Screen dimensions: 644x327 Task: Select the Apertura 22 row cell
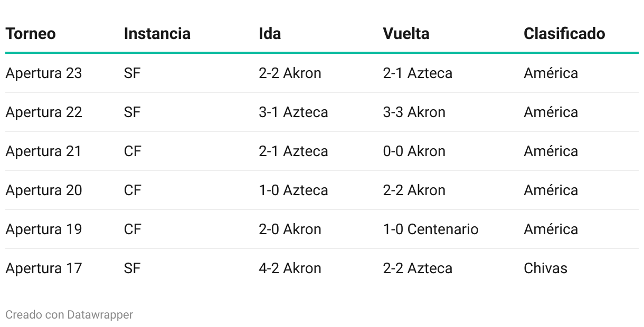tap(44, 112)
